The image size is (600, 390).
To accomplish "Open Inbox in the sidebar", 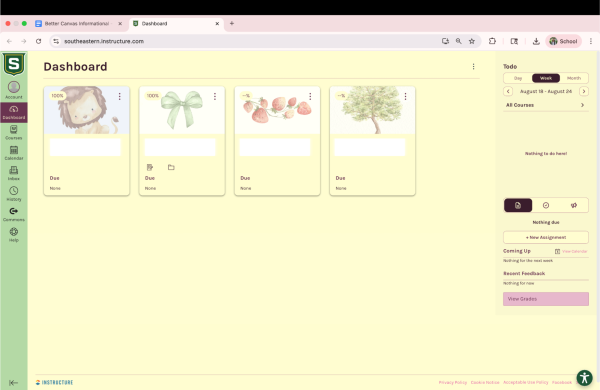I will coord(14,173).
